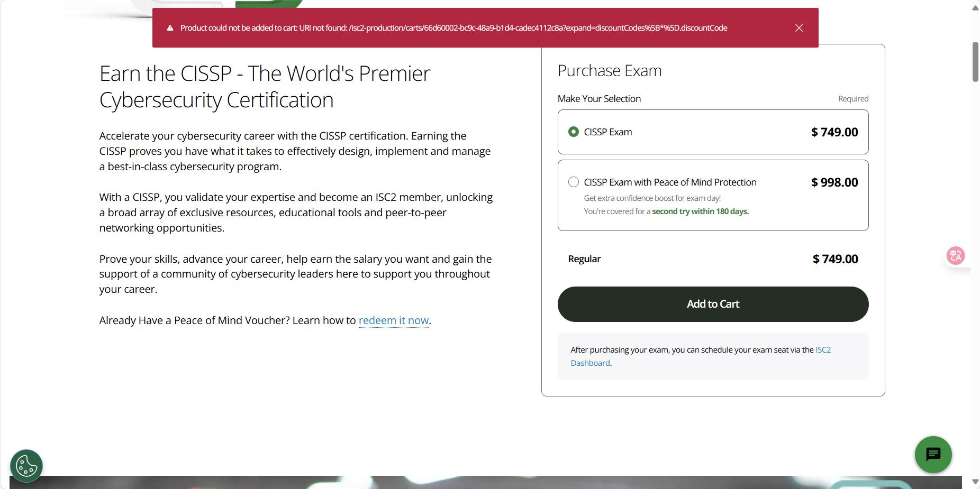Click the Regular $749.00 price row

pos(713,259)
